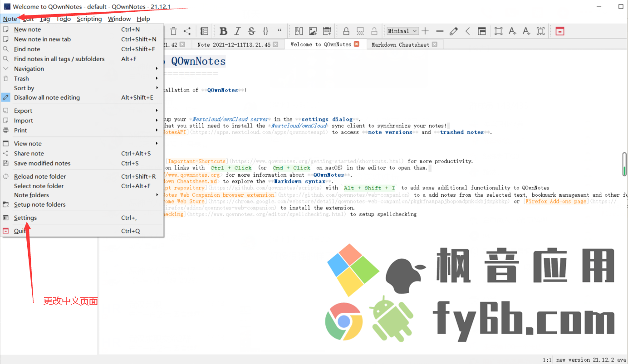Image resolution: width=628 pixels, height=364 pixels.
Task: Insert code block with the braces icon
Action: pyautogui.click(x=265, y=31)
